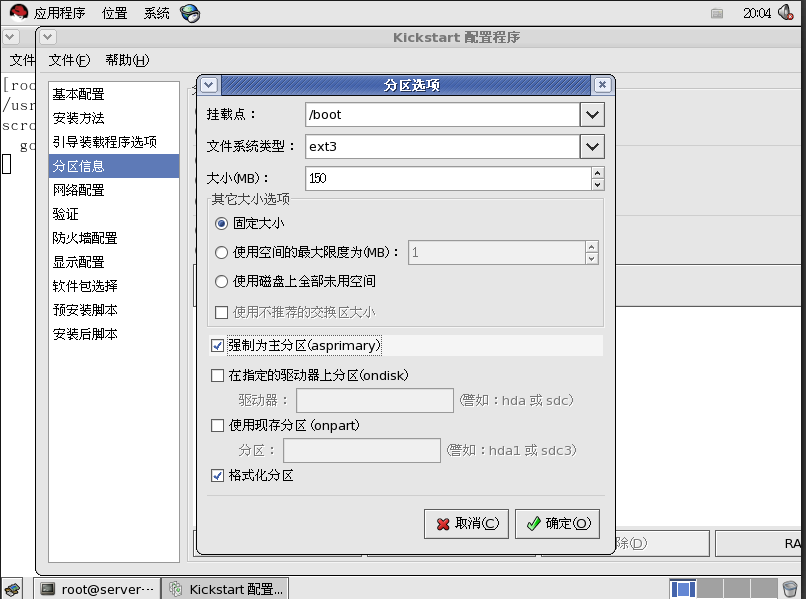Select Authentication in sidebar
806x599 pixels.
pos(114,214)
